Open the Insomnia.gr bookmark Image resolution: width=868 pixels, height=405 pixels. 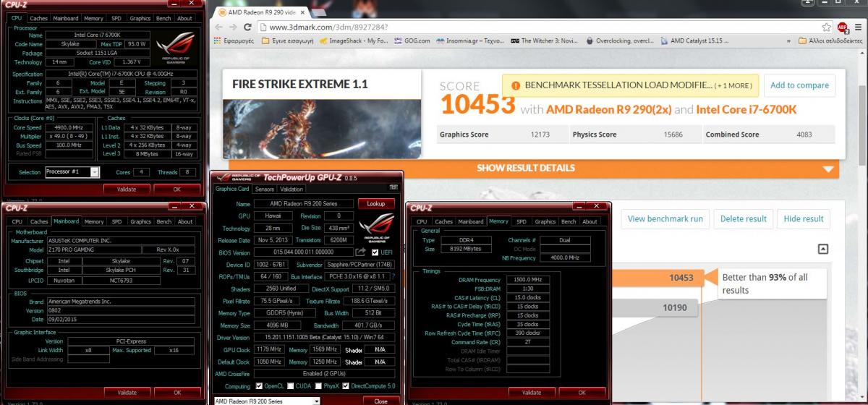click(470, 41)
